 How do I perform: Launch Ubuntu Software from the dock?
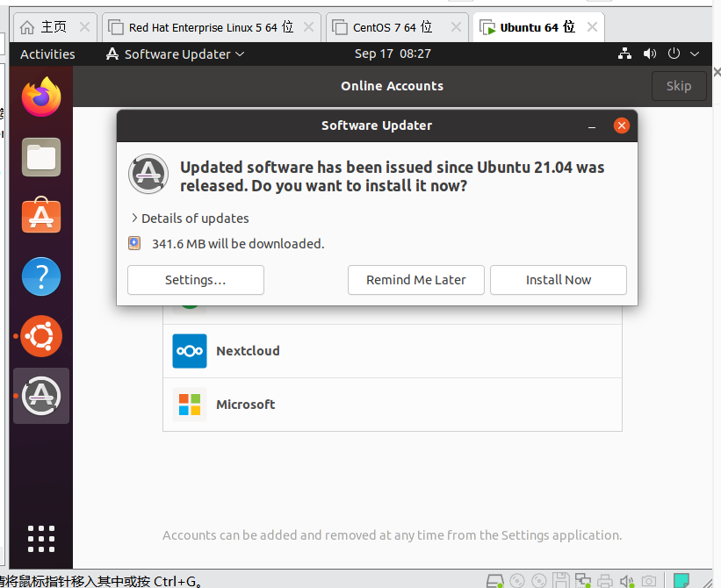coord(41,215)
